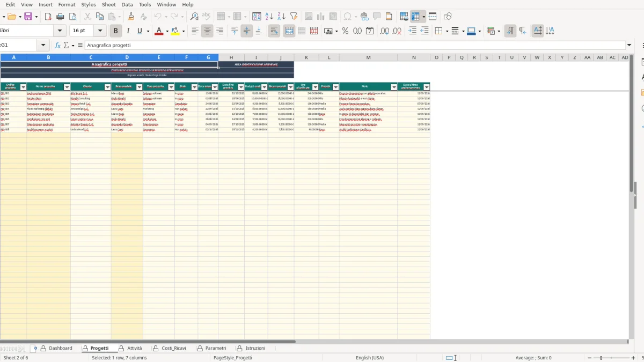The image size is (644, 362).
Task: Open the Font Name dropdown
Action: coord(60,31)
